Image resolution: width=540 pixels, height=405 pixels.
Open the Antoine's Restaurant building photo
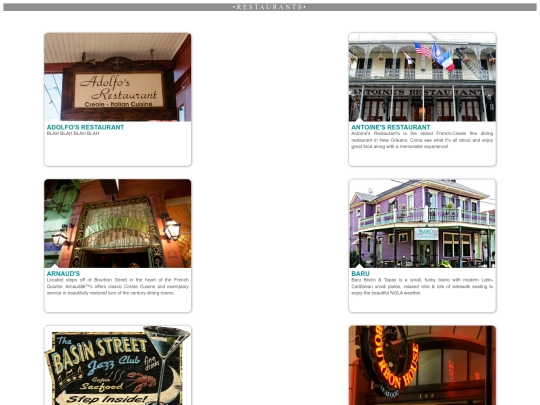click(x=422, y=77)
